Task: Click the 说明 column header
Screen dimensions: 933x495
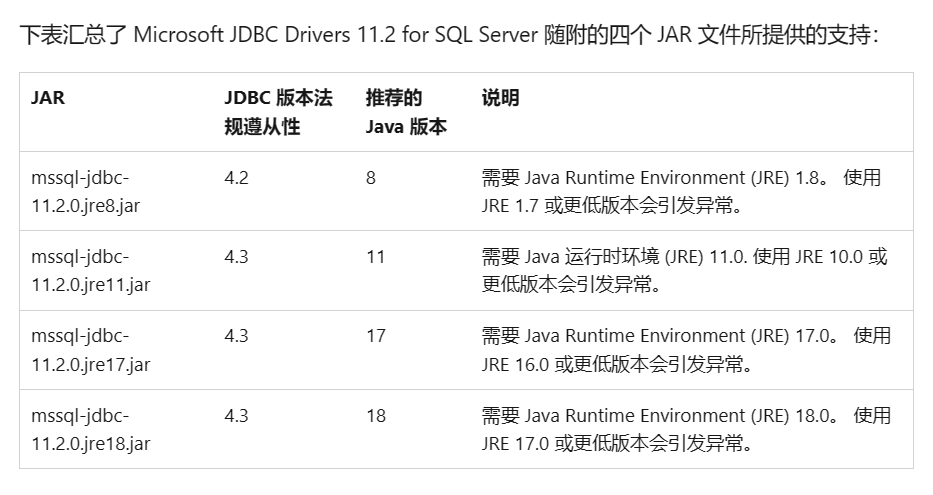Action: 500,98
